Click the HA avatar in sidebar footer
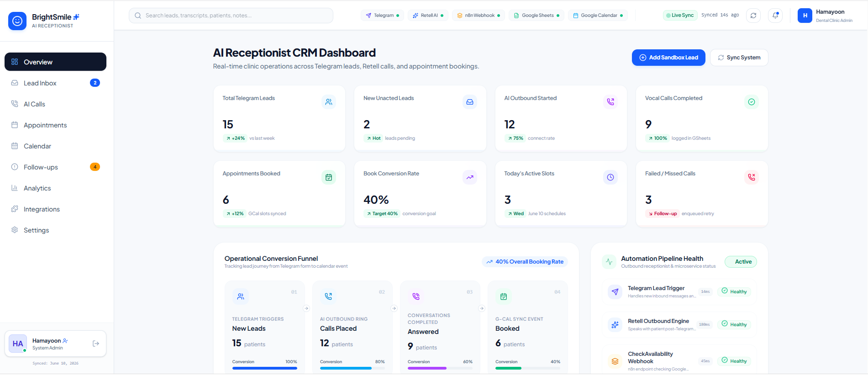The height and width of the screenshot is (381, 868). (x=18, y=344)
